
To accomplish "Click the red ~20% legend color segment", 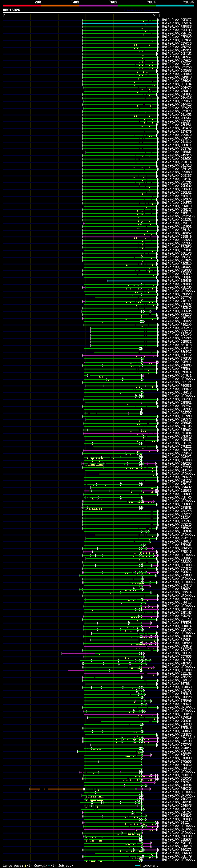I will point(22,6).
